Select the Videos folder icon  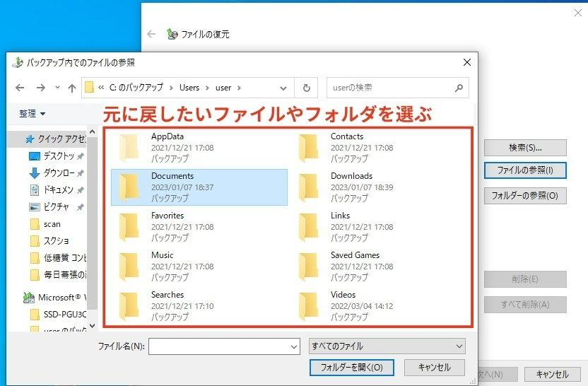tap(308, 305)
